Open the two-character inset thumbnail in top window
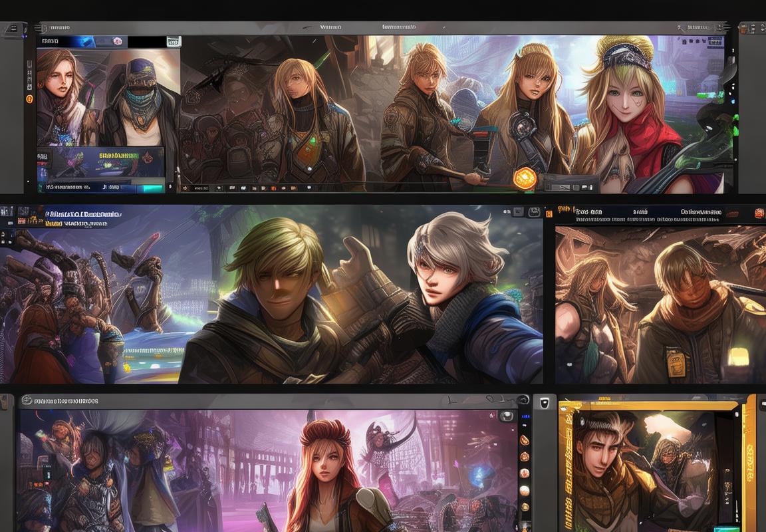Viewport: 766px width, 532px height. (108, 97)
